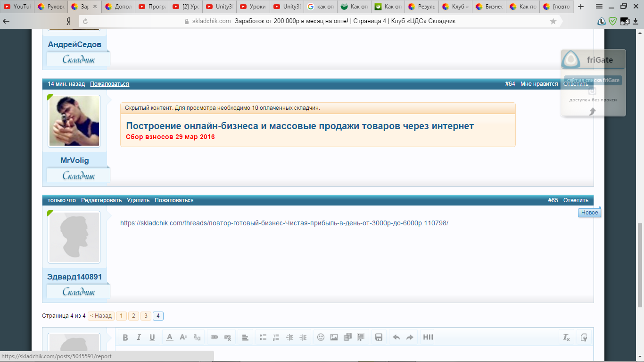Remove formatting with the Tx icon

tap(566, 337)
